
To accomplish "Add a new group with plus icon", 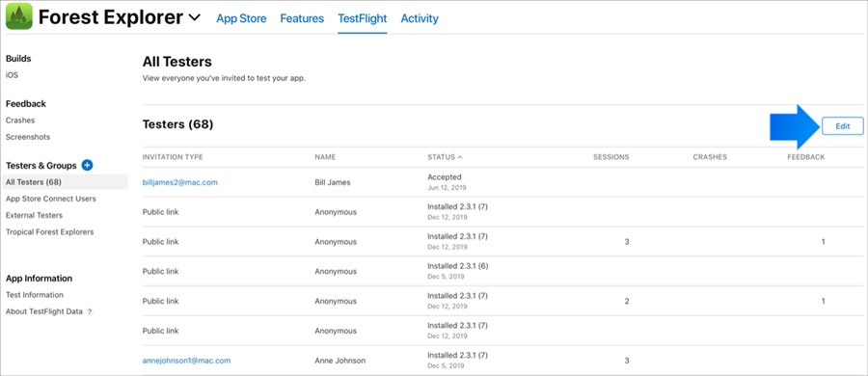I will click(x=87, y=165).
